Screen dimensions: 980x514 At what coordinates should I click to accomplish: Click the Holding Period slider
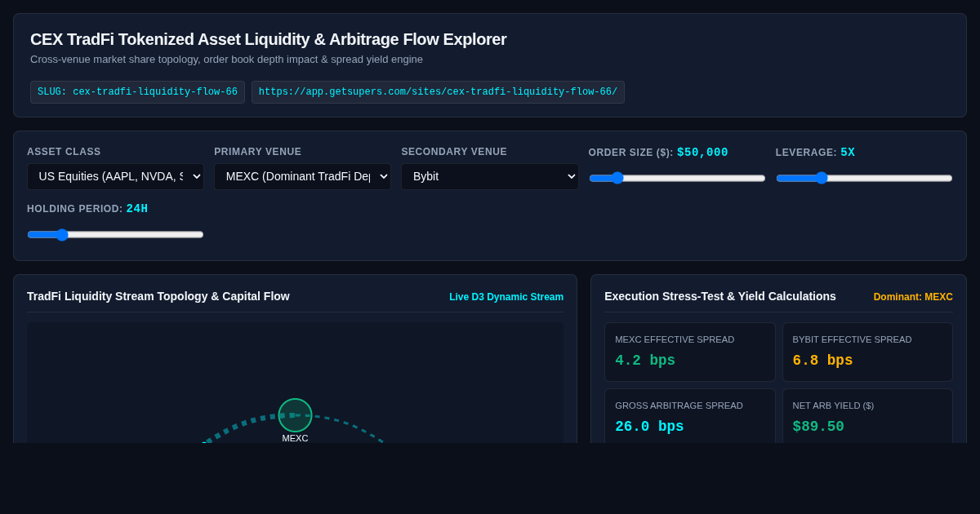click(x=115, y=234)
